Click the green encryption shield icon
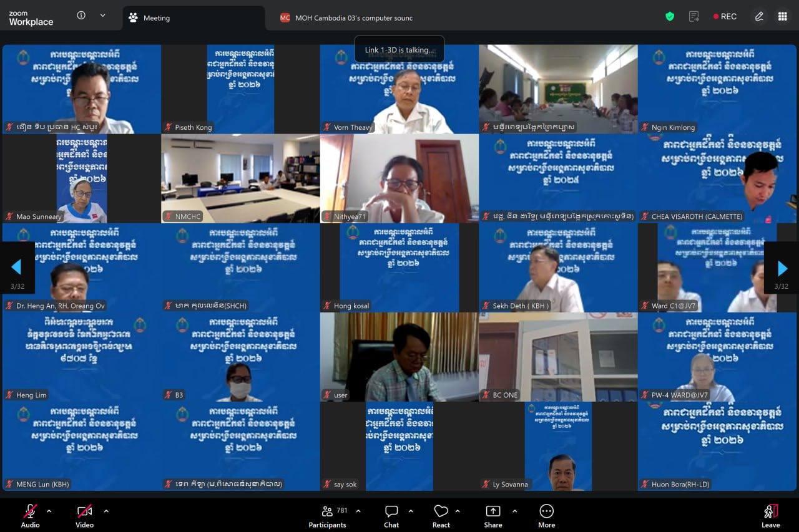The height and width of the screenshot is (532, 799). (670, 17)
